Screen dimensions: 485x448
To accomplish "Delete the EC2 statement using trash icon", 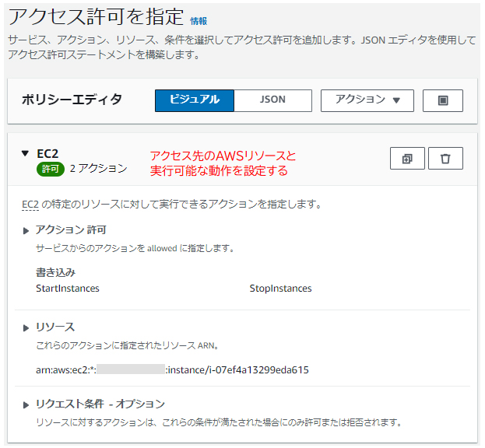I will [445, 159].
